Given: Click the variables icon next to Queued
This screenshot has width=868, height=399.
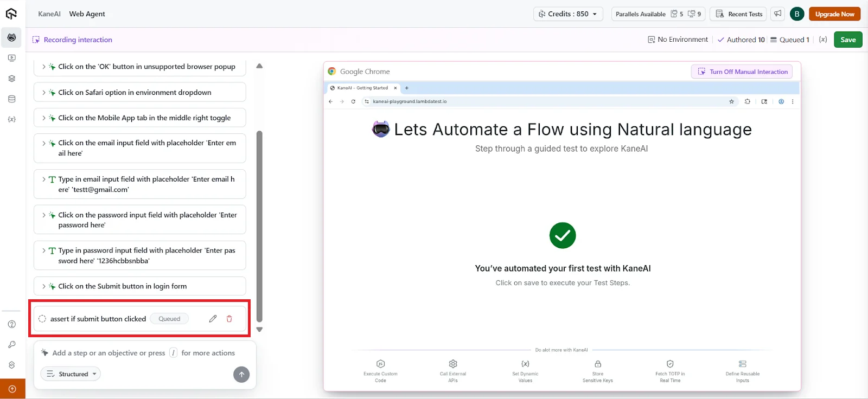Looking at the screenshot, I should (823, 40).
